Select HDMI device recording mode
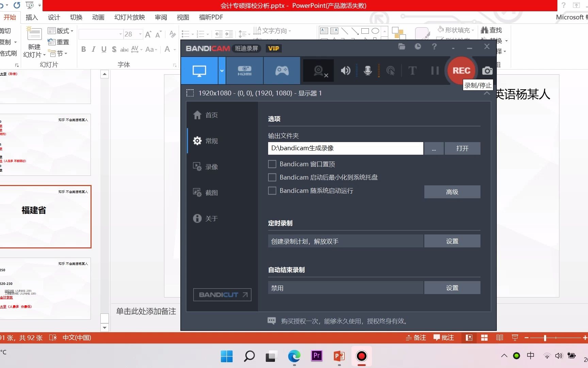The width and height of the screenshot is (588, 368). (245, 71)
